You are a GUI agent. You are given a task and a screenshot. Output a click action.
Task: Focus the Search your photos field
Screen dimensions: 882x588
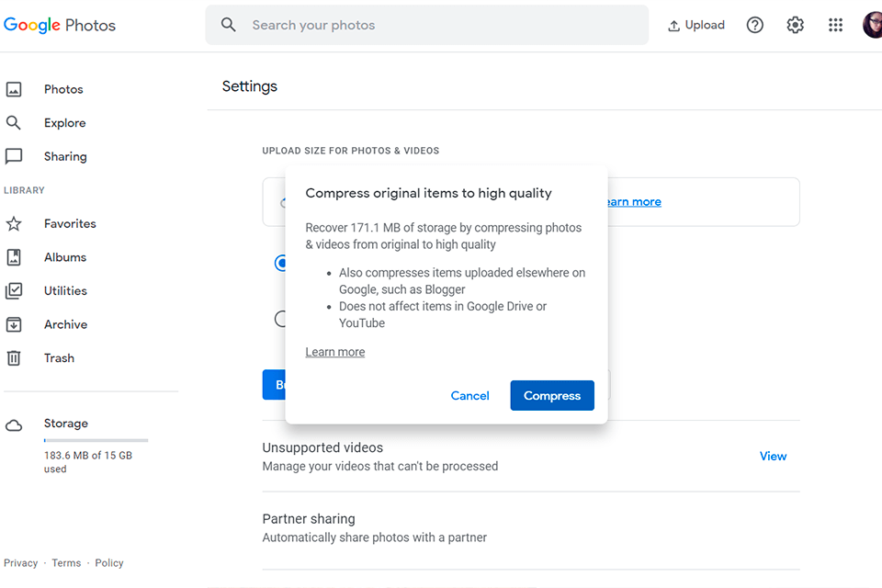click(427, 25)
